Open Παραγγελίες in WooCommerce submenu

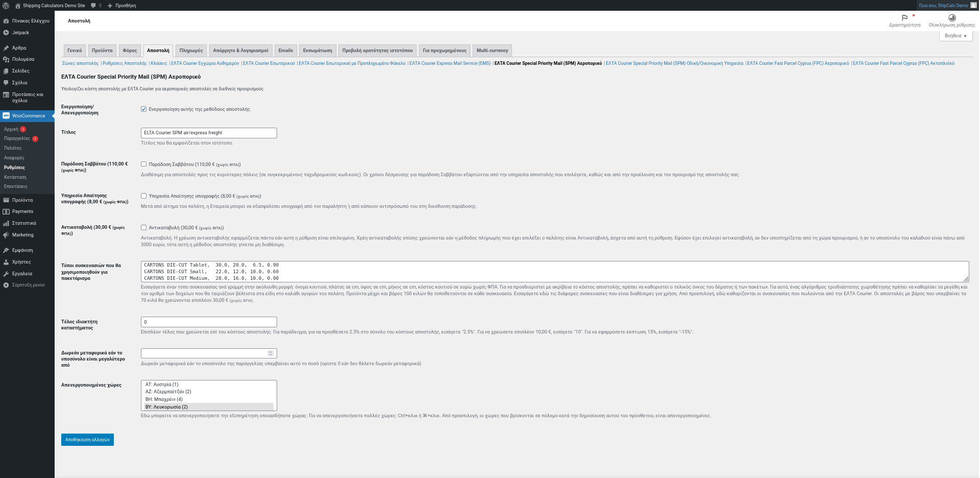pyautogui.click(x=17, y=138)
